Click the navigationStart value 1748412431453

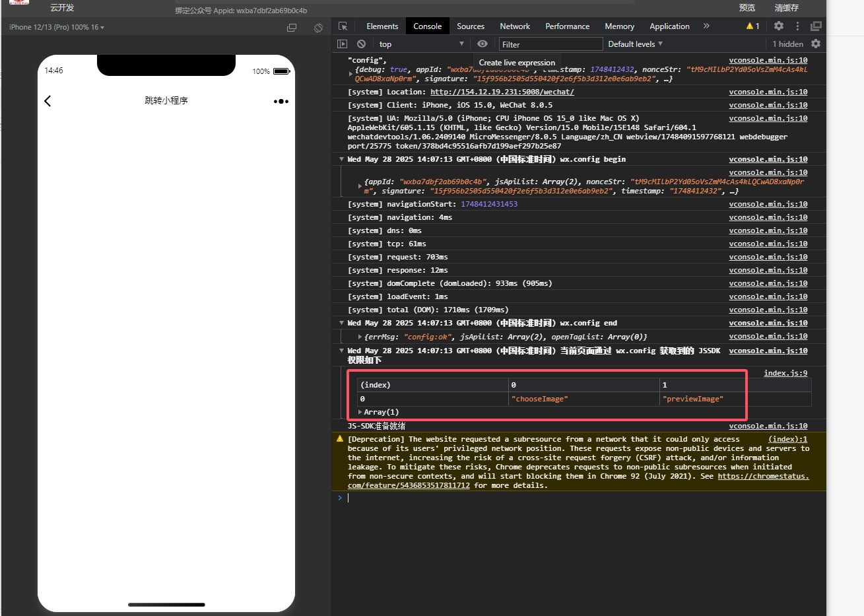click(x=489, y=204)
